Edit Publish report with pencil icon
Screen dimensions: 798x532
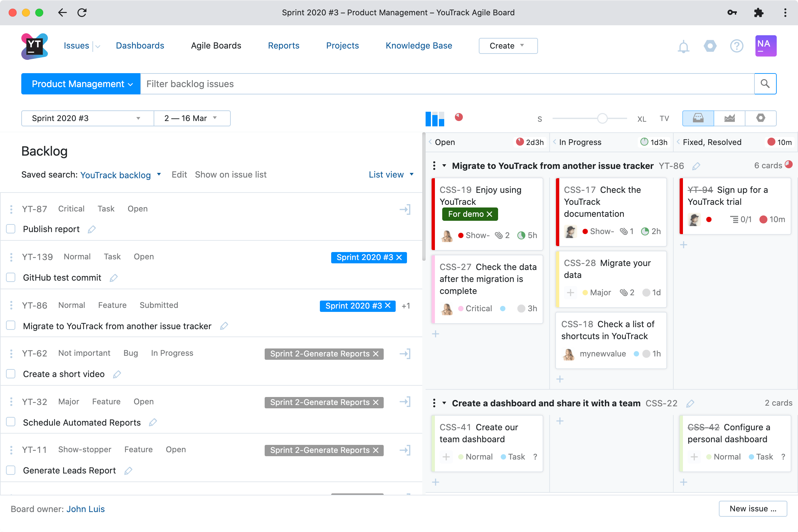pyautogui.click(x=92, y=230)
